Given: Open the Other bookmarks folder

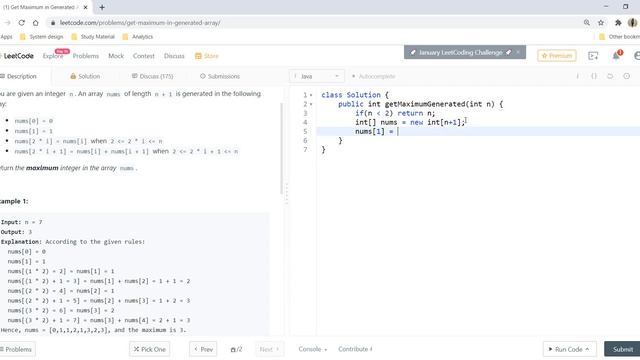Looking at the screenshot, I should coord(619,37).
